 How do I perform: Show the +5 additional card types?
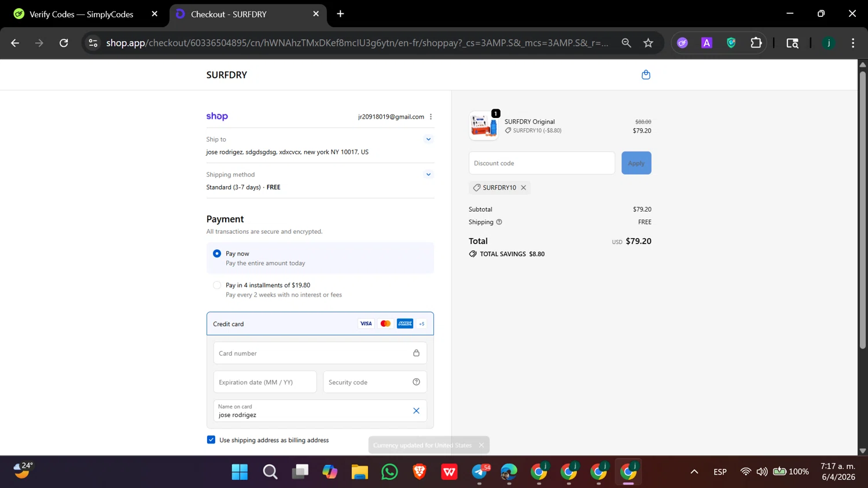coord(422,324)
